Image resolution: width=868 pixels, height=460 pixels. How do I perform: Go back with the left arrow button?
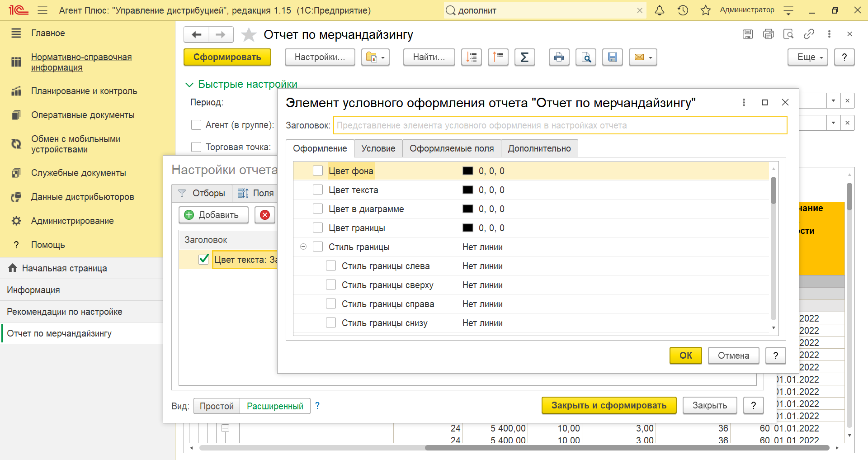[197, 34]
